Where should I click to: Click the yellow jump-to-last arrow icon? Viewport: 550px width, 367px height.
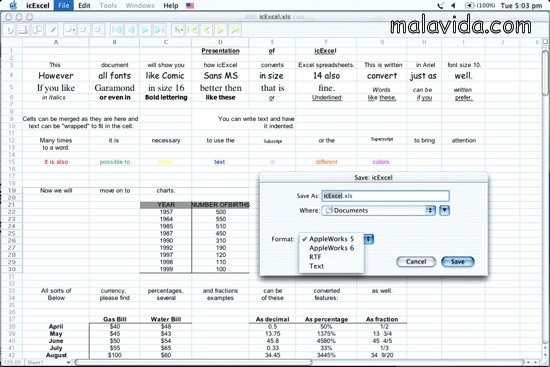click(x=235, y=30)
